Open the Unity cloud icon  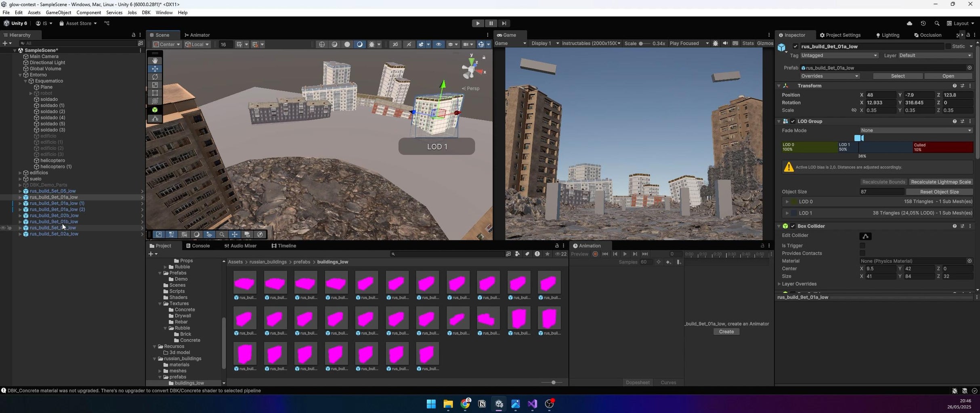point(909,23)
